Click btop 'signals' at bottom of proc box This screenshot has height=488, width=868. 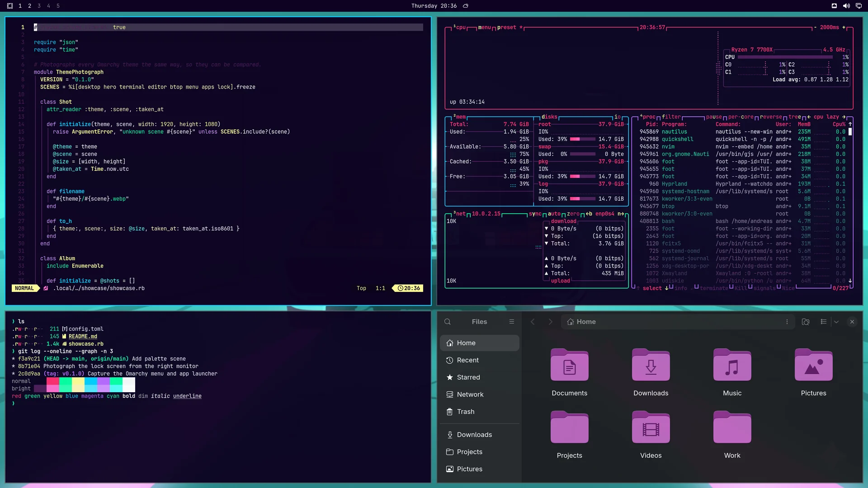tap(764, 288)
